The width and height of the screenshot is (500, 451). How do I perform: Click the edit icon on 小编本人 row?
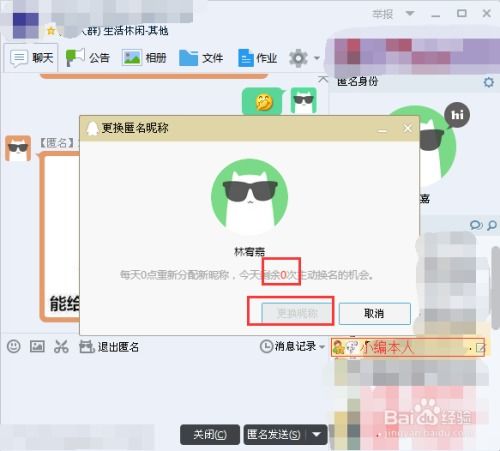(x=481, y=348)
